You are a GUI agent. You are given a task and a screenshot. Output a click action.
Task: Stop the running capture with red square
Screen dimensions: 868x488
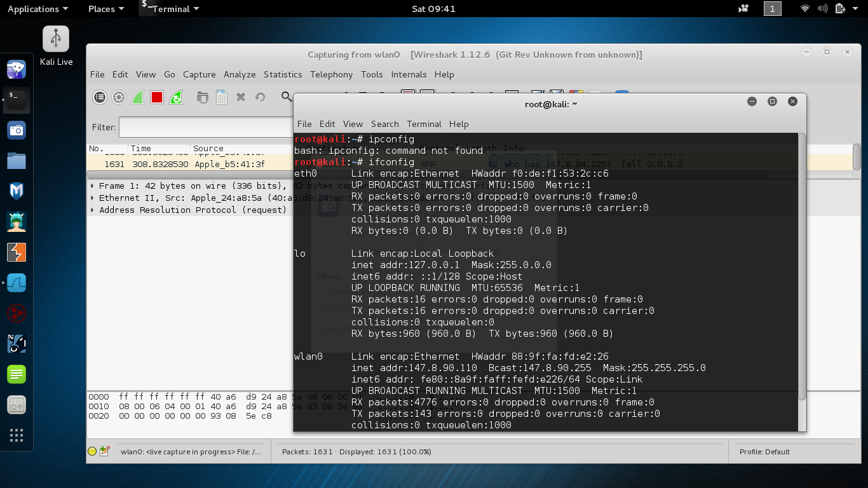pos(157,97)
